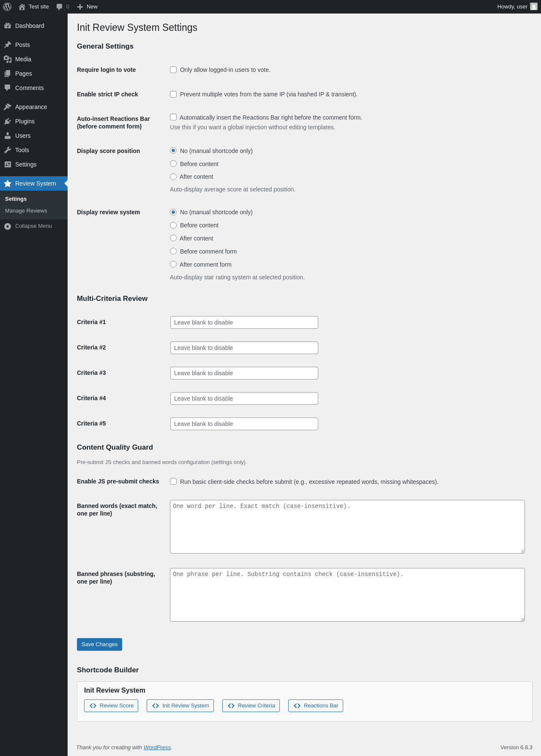Image resolution: width=541 pixels, height=756 pixels.
Task: Click the user avatar icon
Action: 534,7
